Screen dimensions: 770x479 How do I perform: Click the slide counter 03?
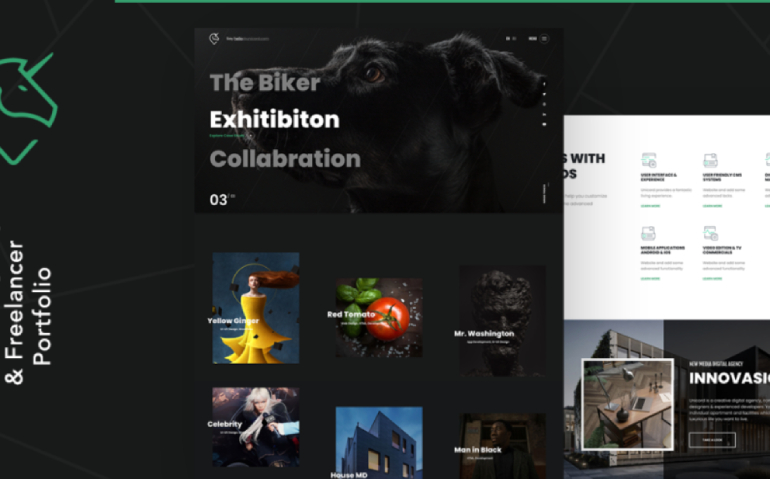[219, 200]
